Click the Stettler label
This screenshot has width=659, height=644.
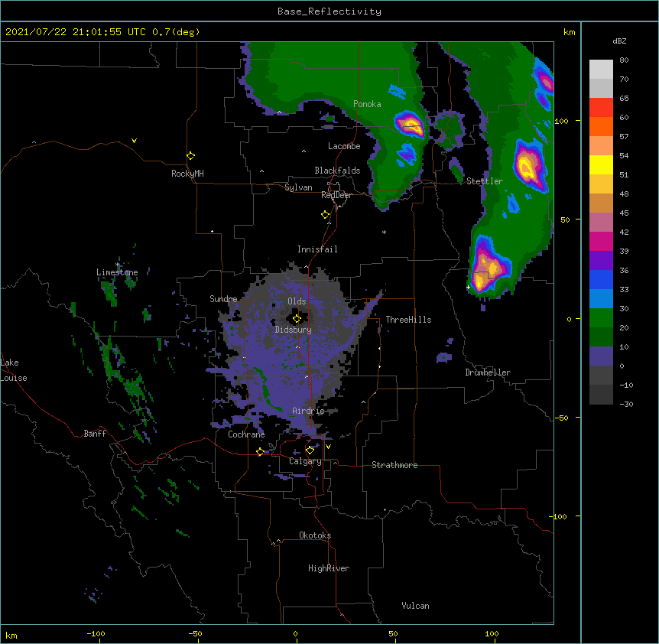pyautogui.click(x=485, y=181)
